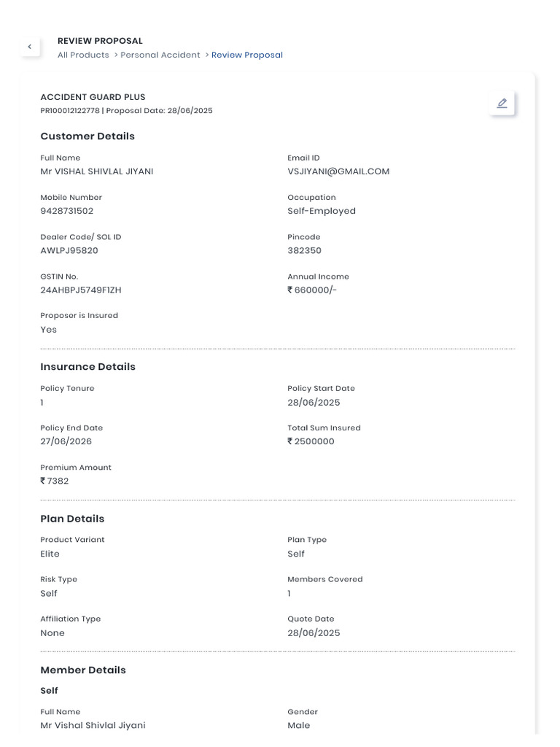Click the edit pencil icon

502,104
